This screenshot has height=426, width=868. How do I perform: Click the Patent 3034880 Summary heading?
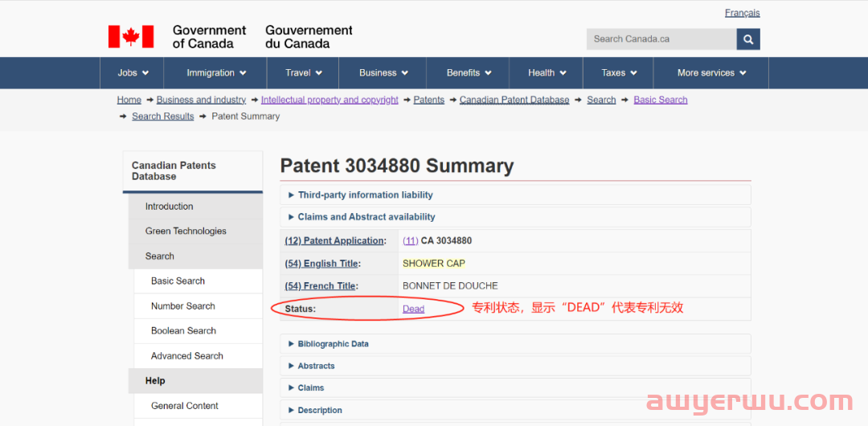tap(397, 166)
